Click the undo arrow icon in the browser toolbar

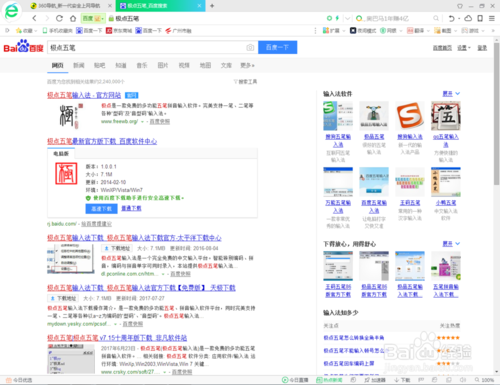(451, 18)
